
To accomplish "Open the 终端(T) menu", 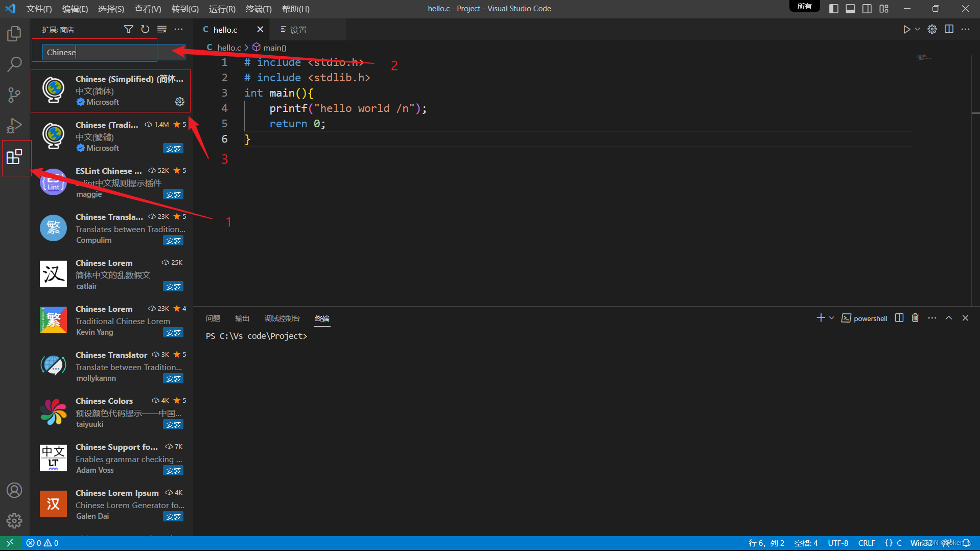I will point(259,9).
